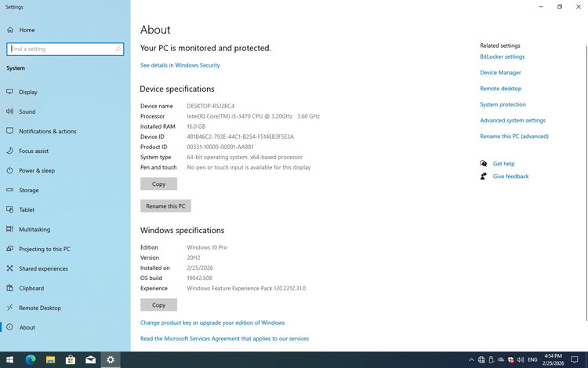Screen dimensions: 588x368
Task: Open See details in Windows Security
Action: (x=180, y=65)
